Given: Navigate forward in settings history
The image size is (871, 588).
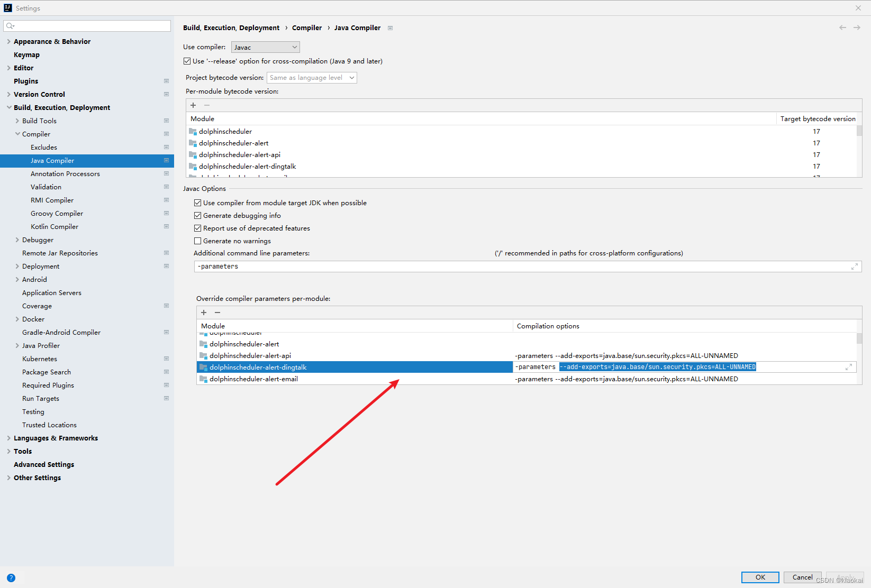Looking at the screenshot, I should click(x=857, y=27).
